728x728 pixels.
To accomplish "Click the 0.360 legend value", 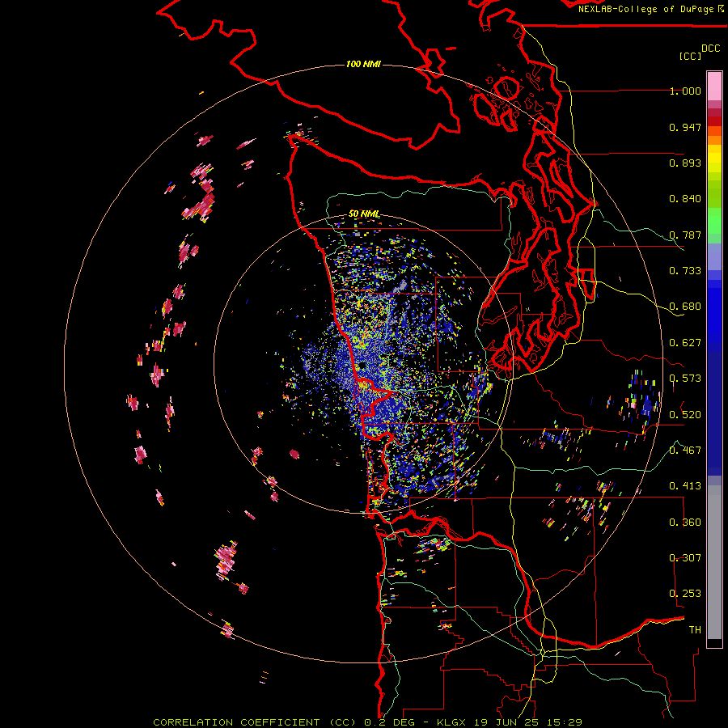I will tap(685, 522).
